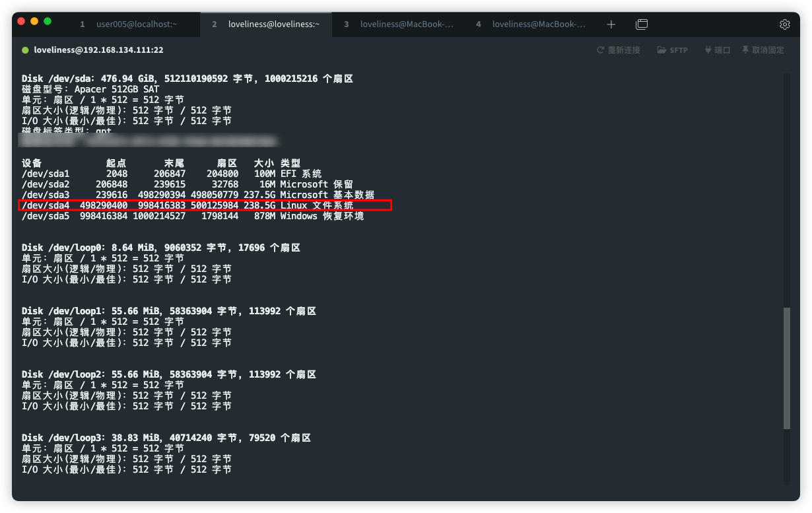Screen dimensions: 812x513
Task: Click the disk model line Apacer 512GB SAT
Action: coord(90,89)
